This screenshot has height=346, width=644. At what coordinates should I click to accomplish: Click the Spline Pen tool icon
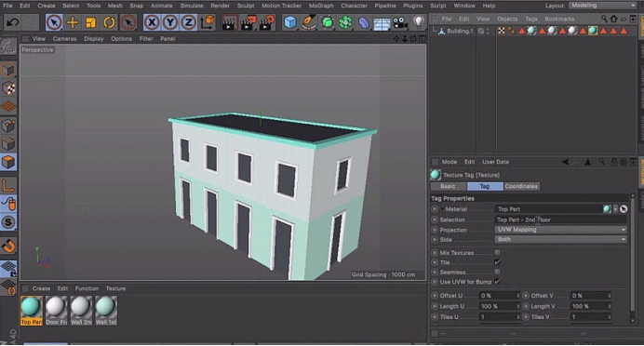tap(308, 22)
